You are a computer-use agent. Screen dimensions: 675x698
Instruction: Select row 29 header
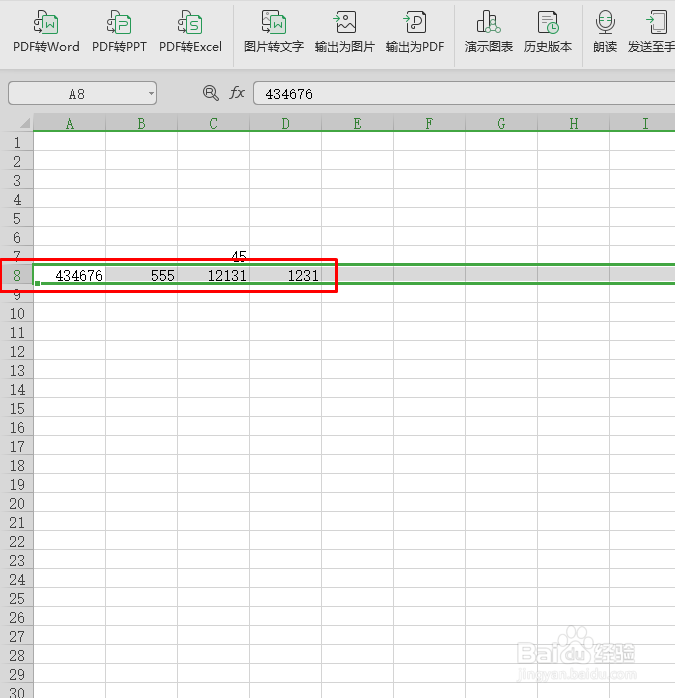[17, 674]
